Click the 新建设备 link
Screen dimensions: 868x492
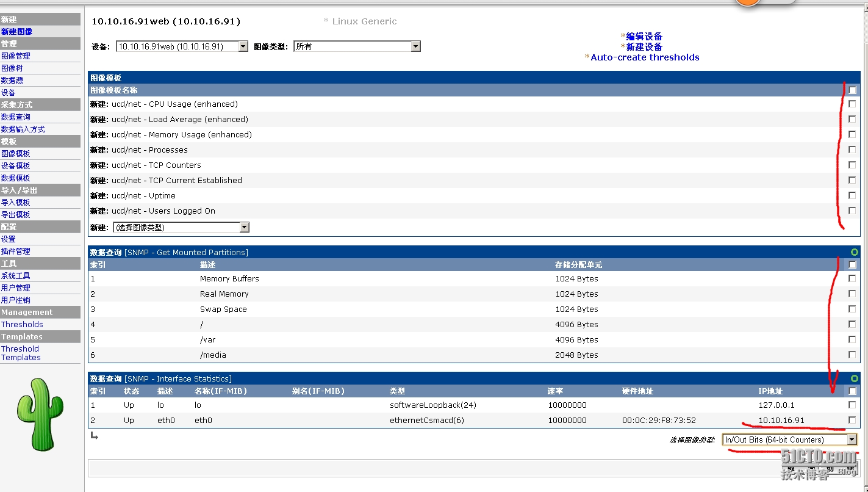point(644,47)
